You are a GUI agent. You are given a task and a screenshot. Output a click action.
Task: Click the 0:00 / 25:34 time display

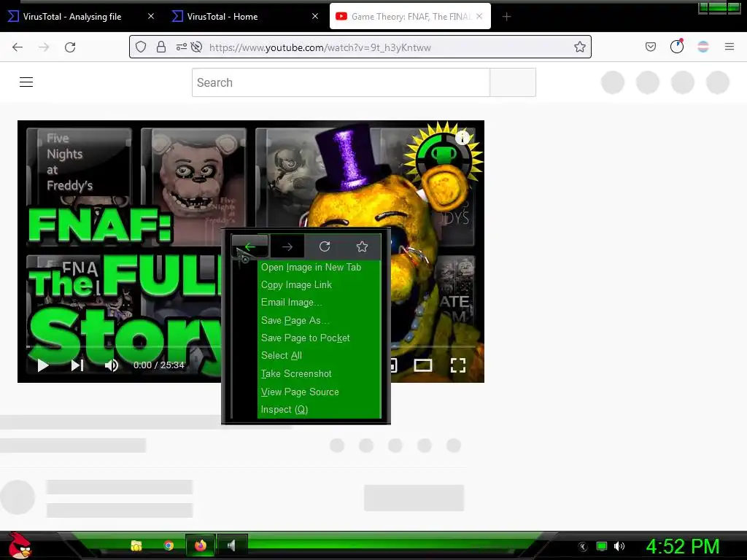pos(158,365)
